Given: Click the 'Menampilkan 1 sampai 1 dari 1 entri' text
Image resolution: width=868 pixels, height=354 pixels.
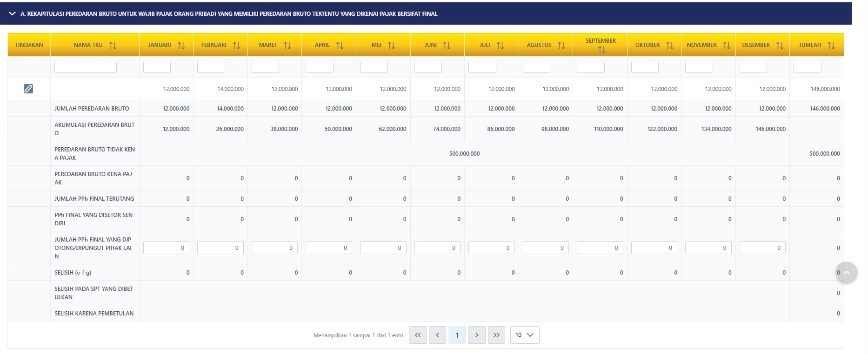Looking at the screenshot, I should (358, 335).
